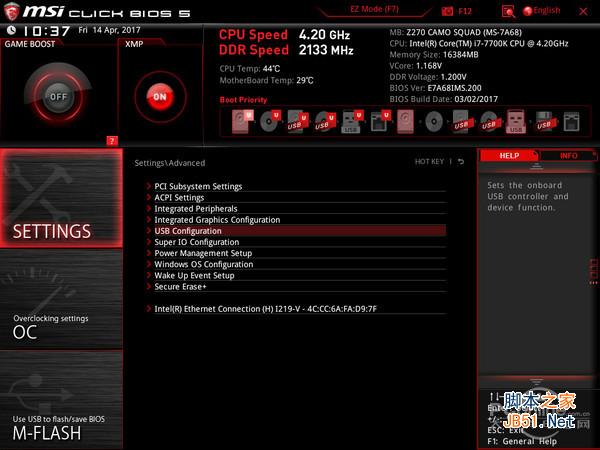Click the Boot Priority heading
600x450 pixels.
(243, 100)
